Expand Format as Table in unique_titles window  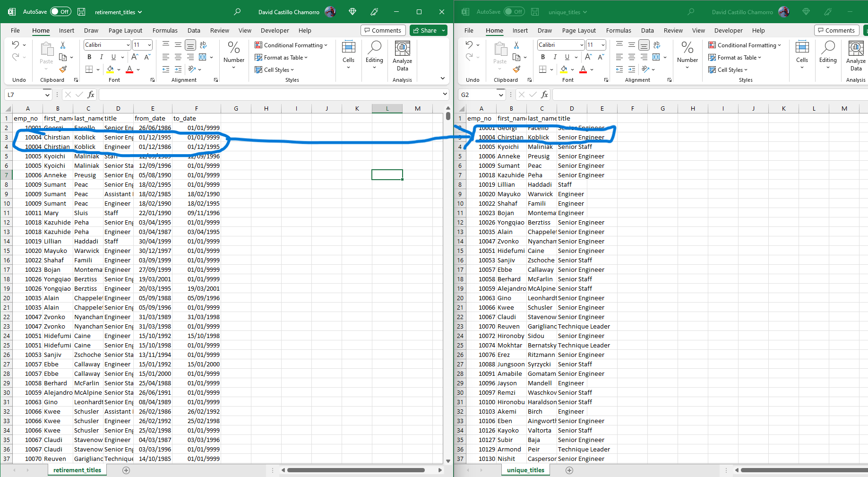click(735, 57)
